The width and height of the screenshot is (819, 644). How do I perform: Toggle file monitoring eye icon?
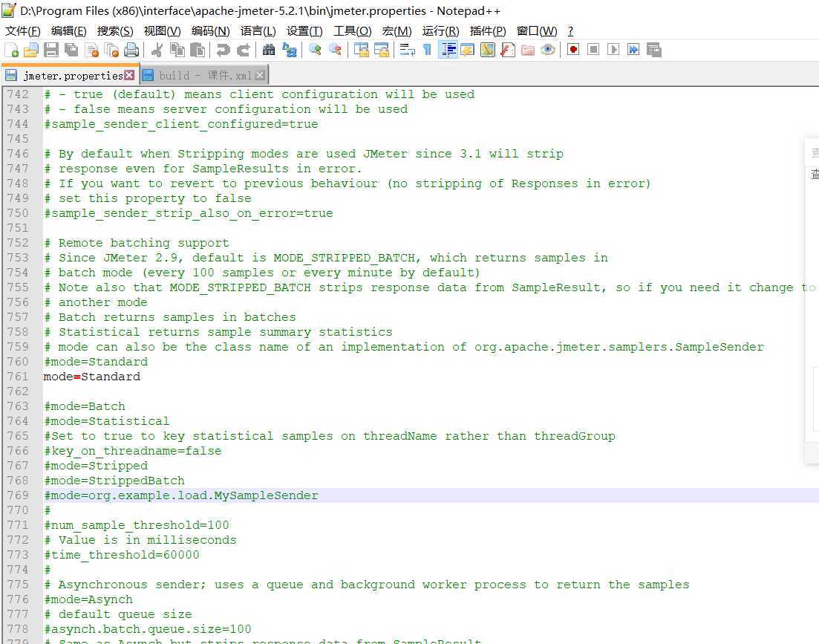coord(547,51)
